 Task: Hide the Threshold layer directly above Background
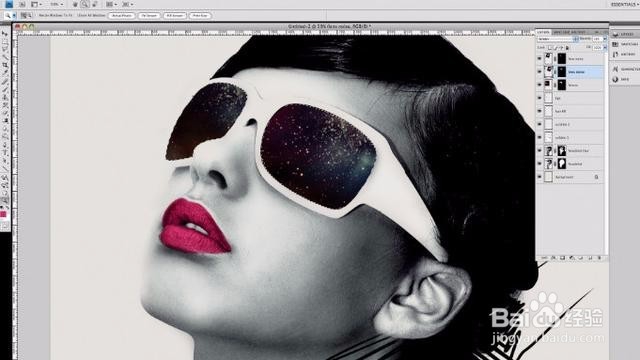coord(540,164)
